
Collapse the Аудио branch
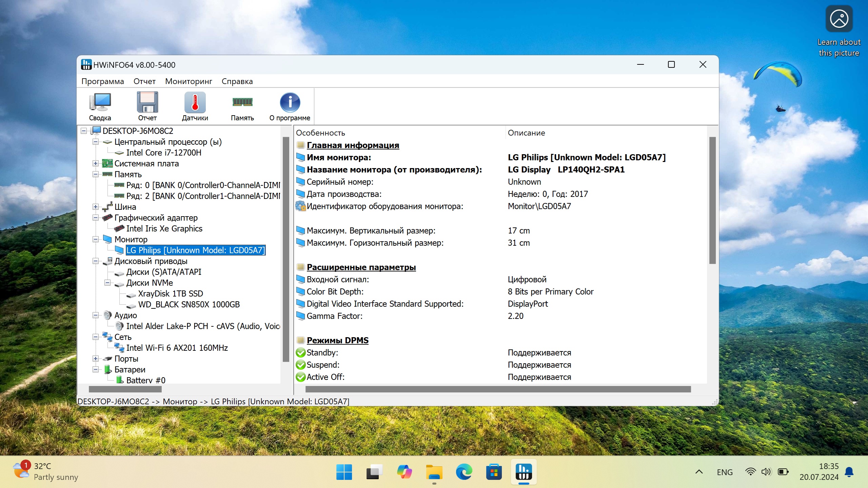click(96, 315)
